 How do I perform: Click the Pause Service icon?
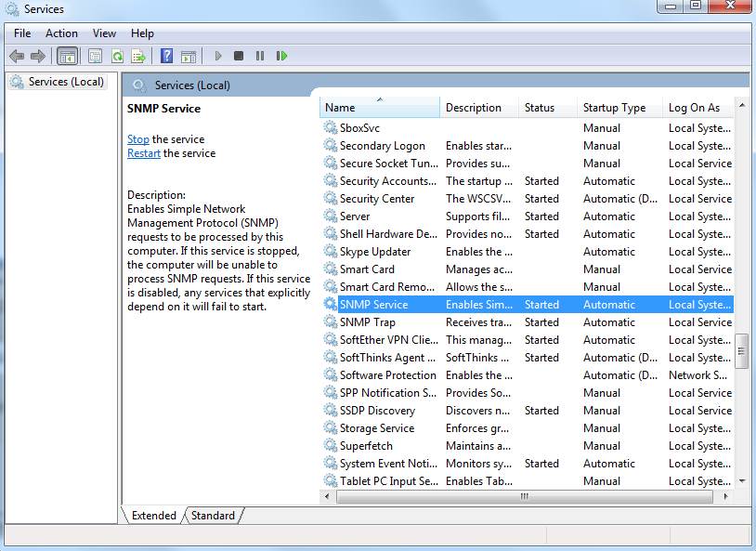pyautogui.click(x=259, y=56)
